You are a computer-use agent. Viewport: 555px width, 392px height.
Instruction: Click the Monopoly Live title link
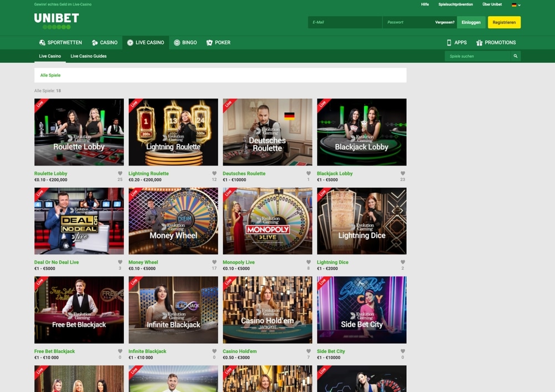239,263
